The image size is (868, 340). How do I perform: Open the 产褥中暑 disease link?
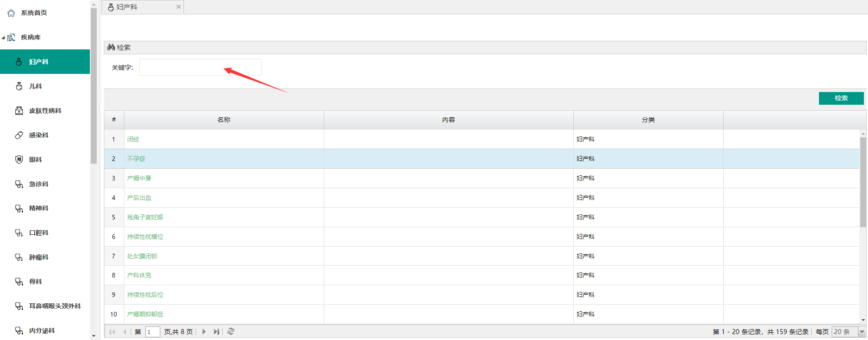(x=139, y=178)
